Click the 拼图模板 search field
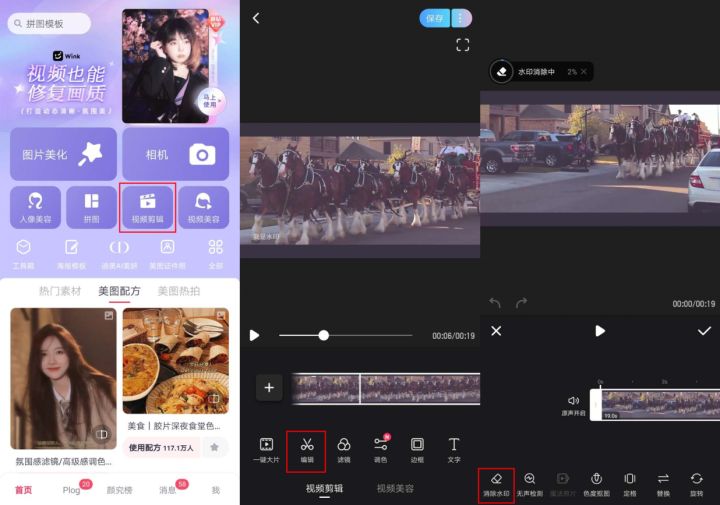Image resolution: width=720 pixels, height=505 pixels. 49,23
